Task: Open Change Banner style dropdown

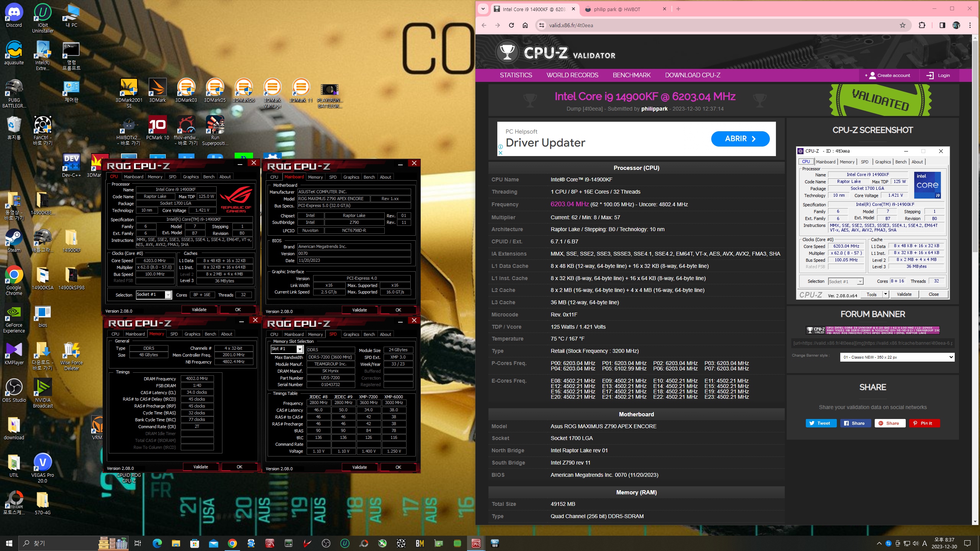Action: 897,357
